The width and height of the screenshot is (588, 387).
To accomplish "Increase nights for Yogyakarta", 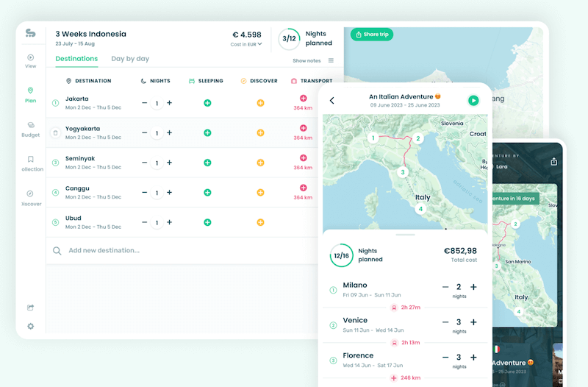I will click(x=170, y=133).
